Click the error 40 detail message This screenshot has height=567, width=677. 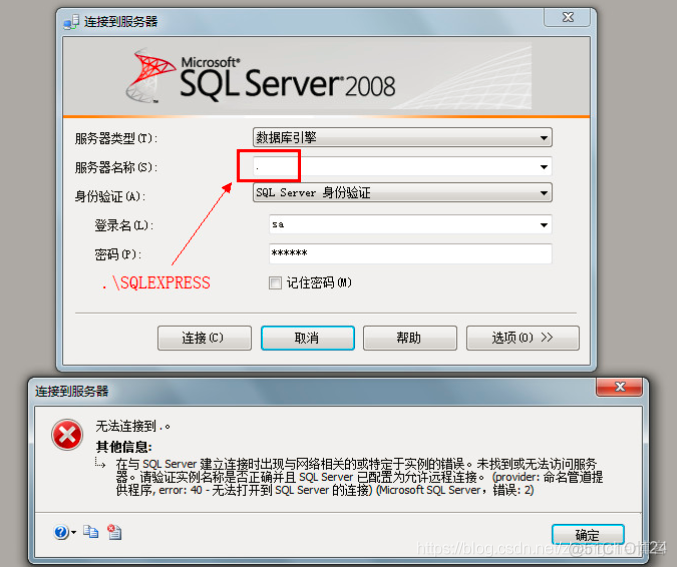[x=359, y=477]
